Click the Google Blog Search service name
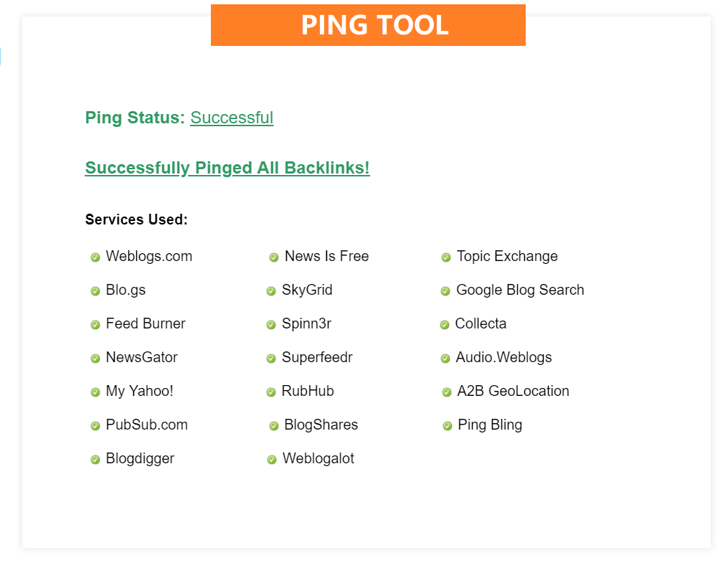 pos(520,290)
